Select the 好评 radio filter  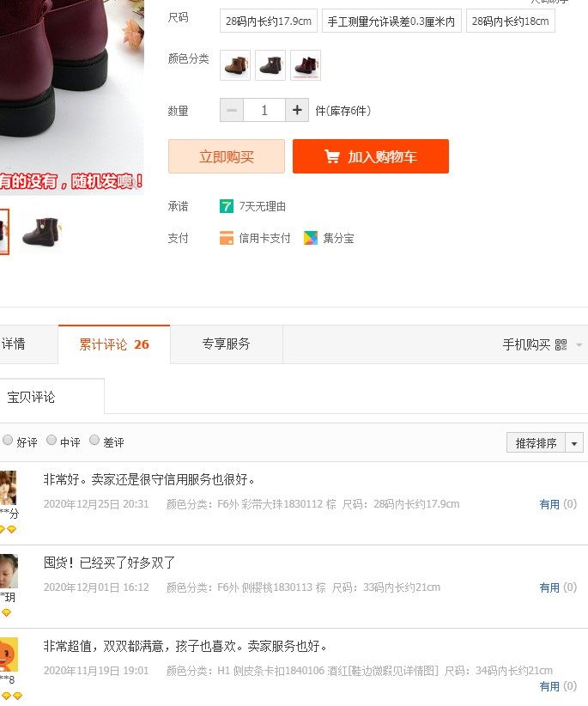click(x=8, y=440)
